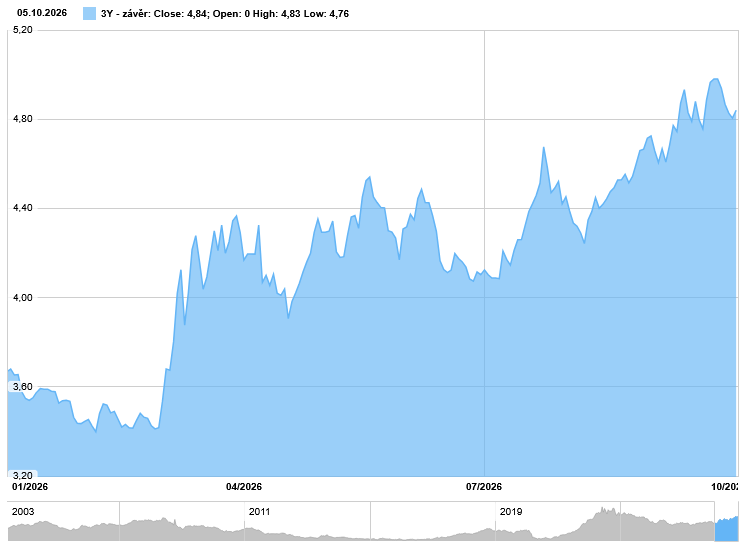Click the 5,20 y-axis value

[x=23, y=30]
